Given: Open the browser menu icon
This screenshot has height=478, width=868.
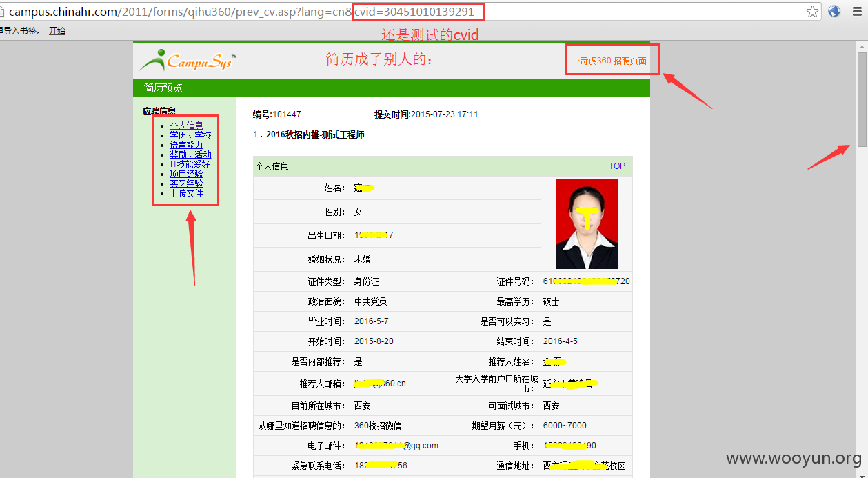Looking at the screenshot, I should pyautogui.click(x=856, y=11).
